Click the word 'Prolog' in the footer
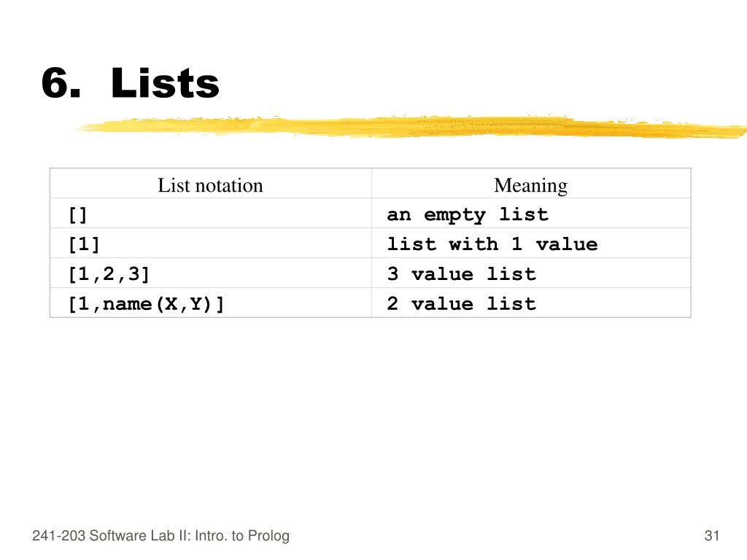 click(x=268, y=536)
